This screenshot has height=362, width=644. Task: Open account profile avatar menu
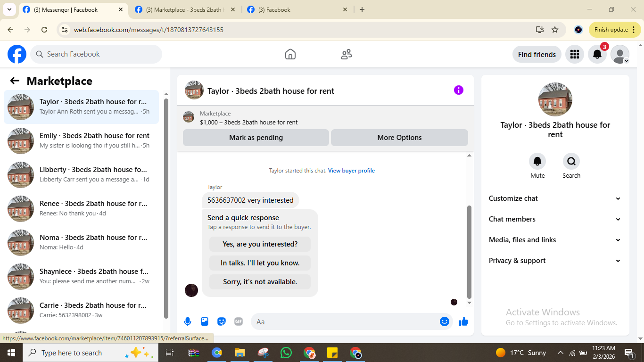(x=620, y=54)
